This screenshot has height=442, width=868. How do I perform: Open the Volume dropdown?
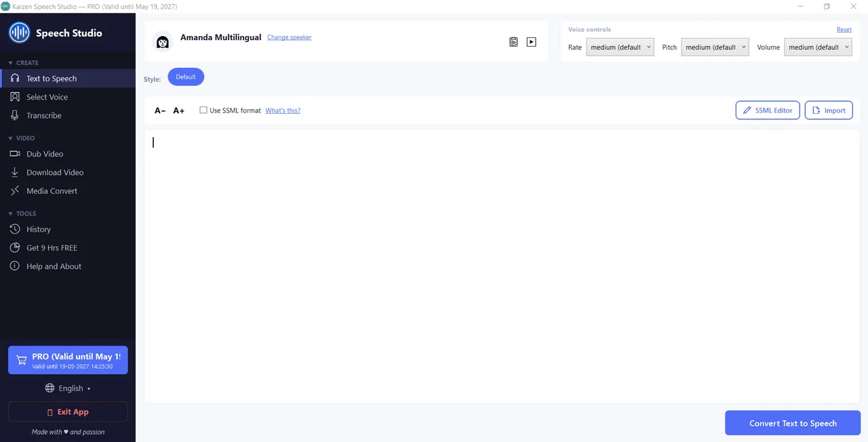[x=818, y=47]
